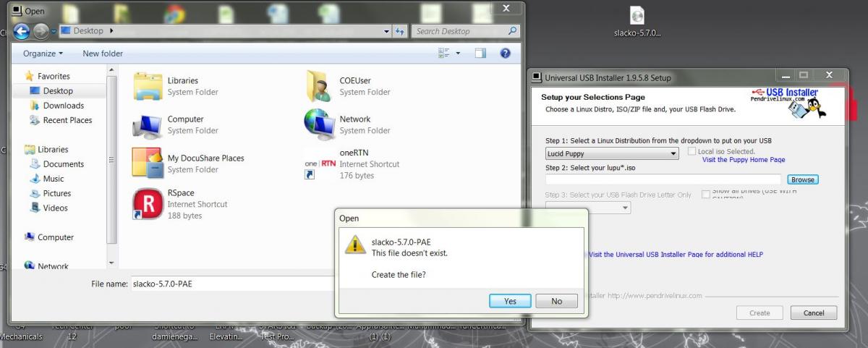Click the Libraries system folder icon
Image resolution: width=868 pixels, height=348 pixels.
(148, 86)
